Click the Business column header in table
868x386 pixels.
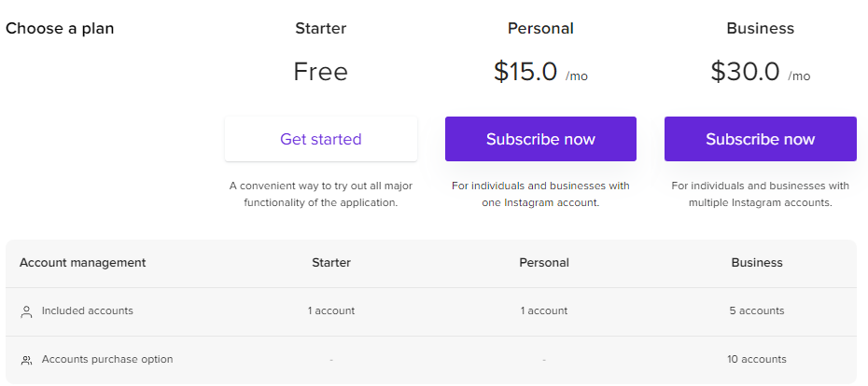point(757,262)
